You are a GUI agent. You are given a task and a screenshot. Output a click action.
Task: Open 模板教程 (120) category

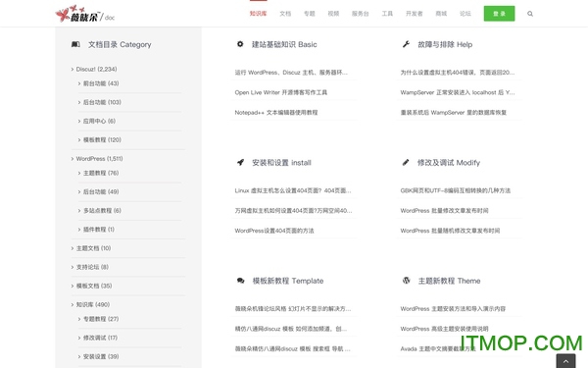102,139
